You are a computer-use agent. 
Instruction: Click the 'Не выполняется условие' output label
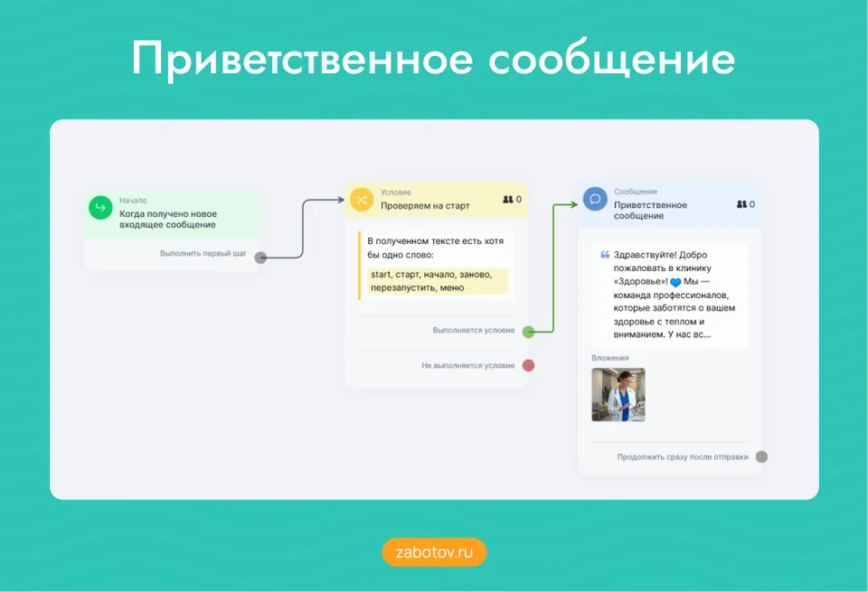pyautogui.click(x=468, y=366)
